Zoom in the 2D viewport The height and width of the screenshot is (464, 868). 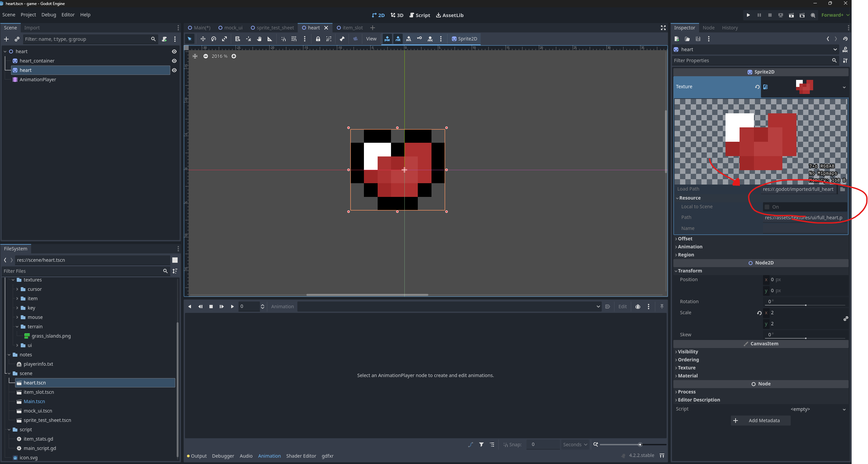[233, 56]
